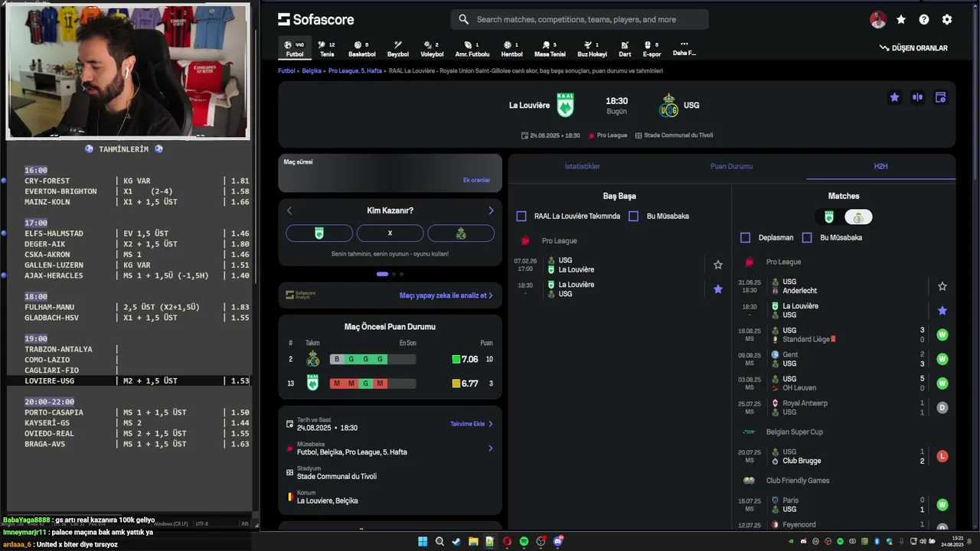This screenshot has height=551, width=980.
Task: Click the window icon beside the compare icon
Action: click(941, 97)
